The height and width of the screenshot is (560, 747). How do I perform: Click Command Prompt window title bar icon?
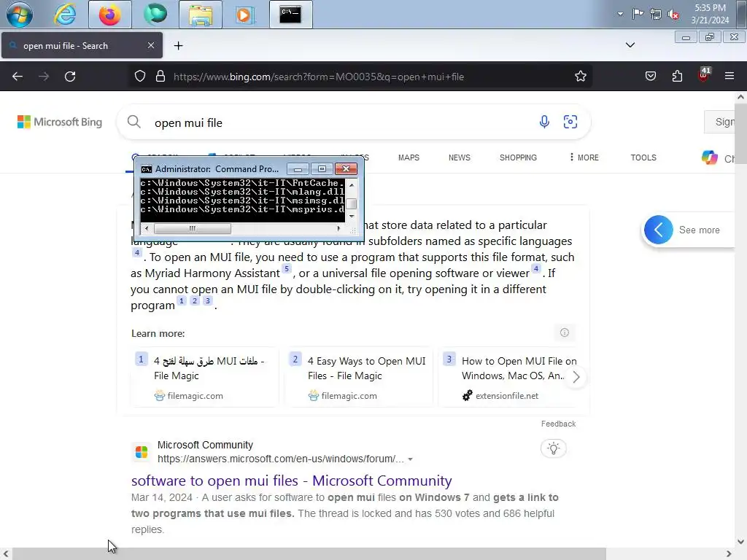coord(146,169)
